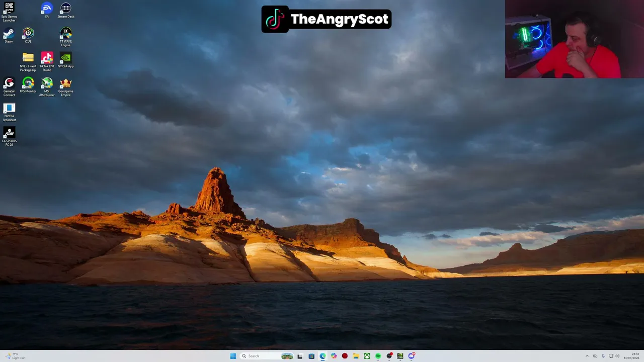Open the clock and date flyout
Image resolution: width=644 pixels, height=362 pixels.
(x=631, y=356)
